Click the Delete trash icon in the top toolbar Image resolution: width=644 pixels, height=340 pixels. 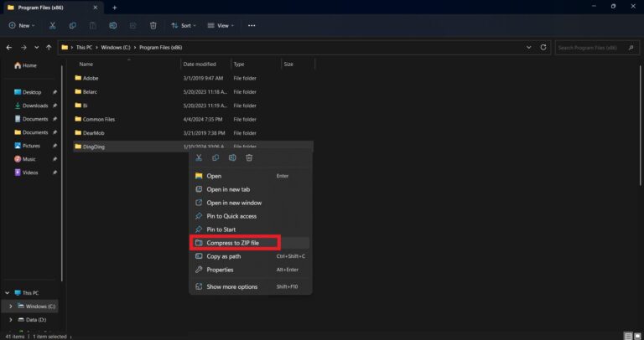(153, 25)
